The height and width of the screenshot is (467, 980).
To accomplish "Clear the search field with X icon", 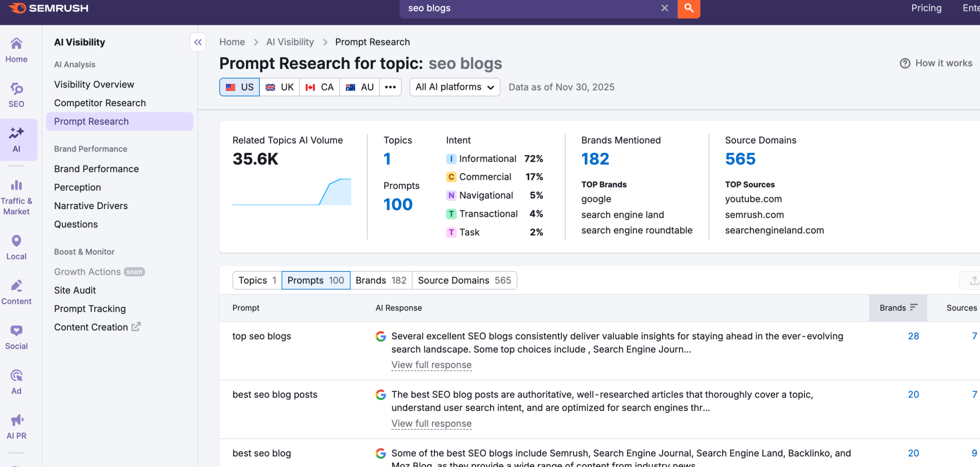I will [x=665, y=8].
